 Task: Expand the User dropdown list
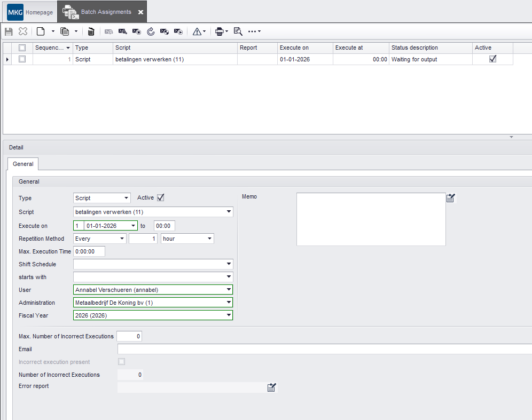tap(229, 290)
